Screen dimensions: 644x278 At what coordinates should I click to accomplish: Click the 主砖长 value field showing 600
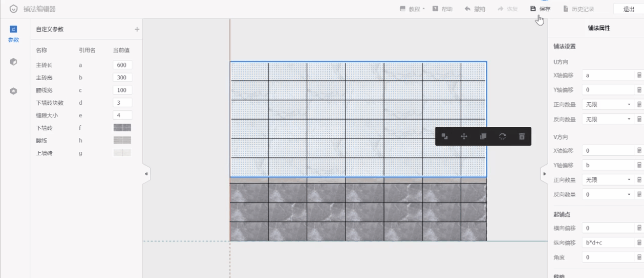(x=122, y=65)
